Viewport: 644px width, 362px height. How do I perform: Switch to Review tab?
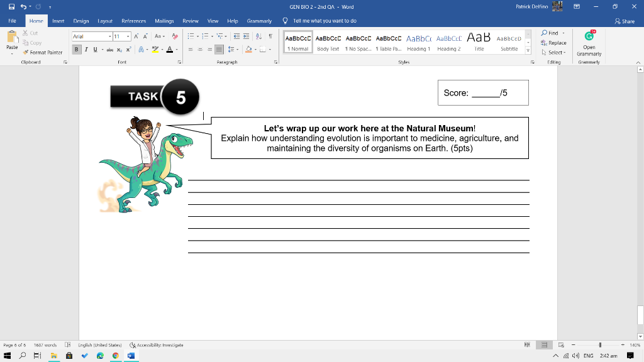click(190, 21)
